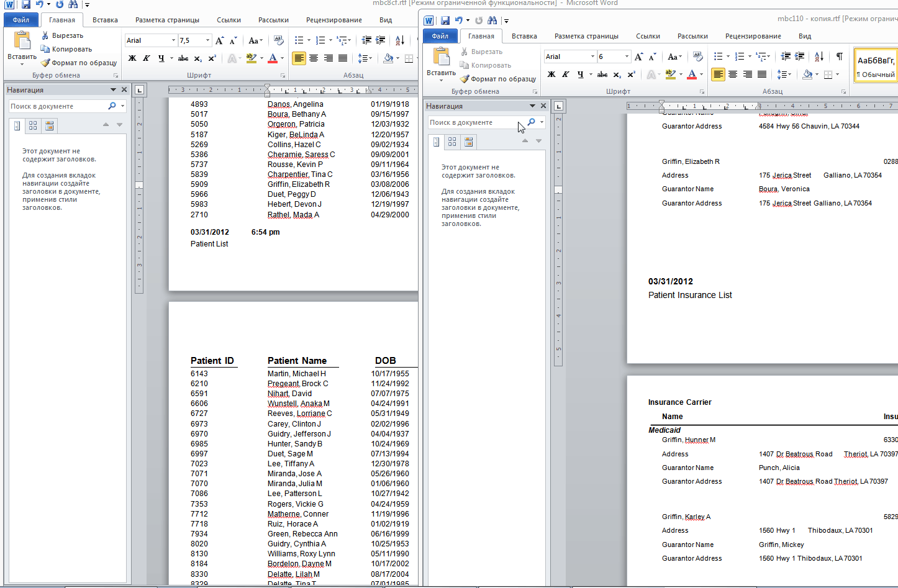This screenshot has width=898, height=588.
Task: Open Font dialog launcher in the right window
Action: coord(702,92)
